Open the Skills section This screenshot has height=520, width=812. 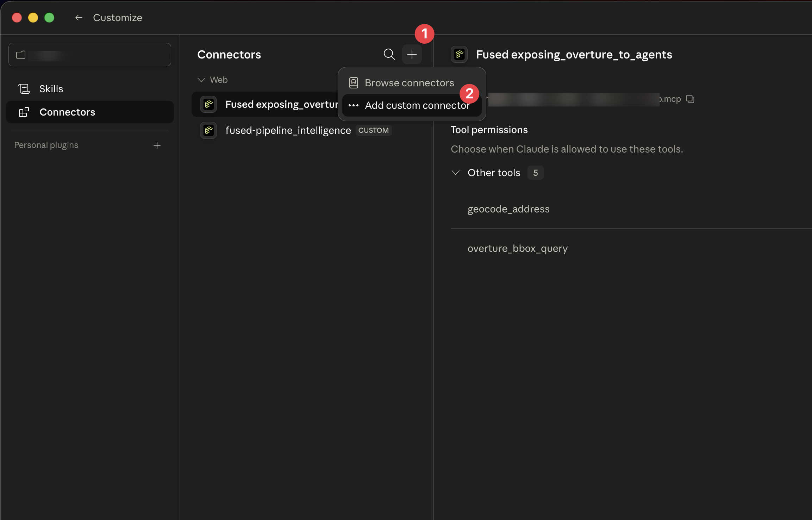pos(90,89)
